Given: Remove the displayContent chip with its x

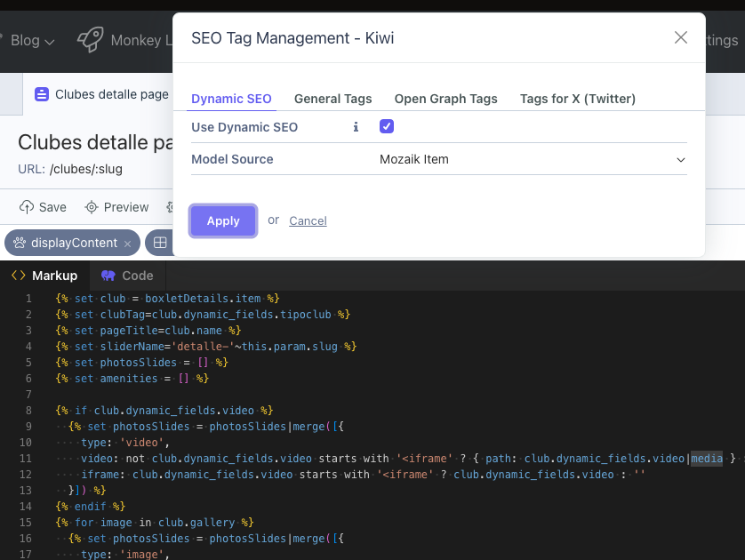Looking at the screenshot, I should [x=127, y=244].
